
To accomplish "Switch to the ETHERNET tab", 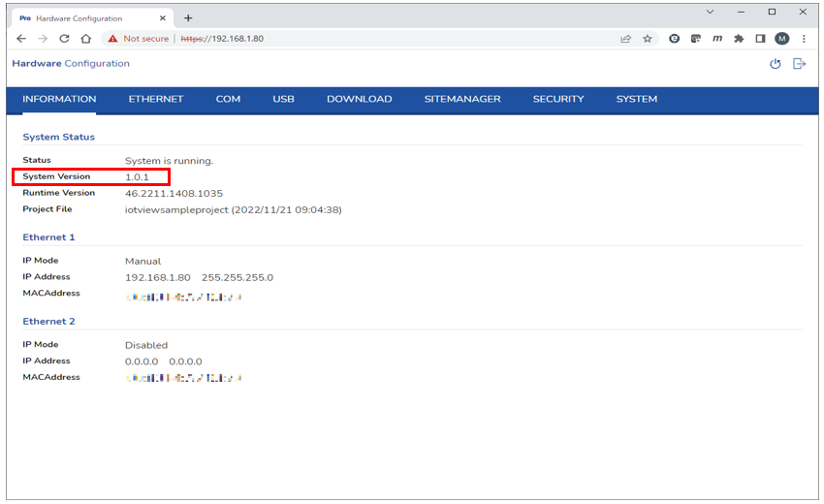I will (156, 99).
